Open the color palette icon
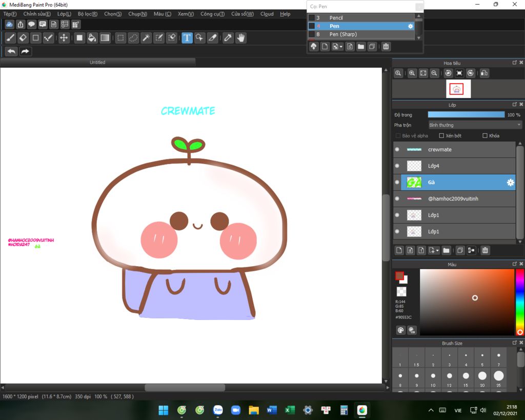Image resolution: width=525 pixels, height=420 pixels. coord(401,330)
